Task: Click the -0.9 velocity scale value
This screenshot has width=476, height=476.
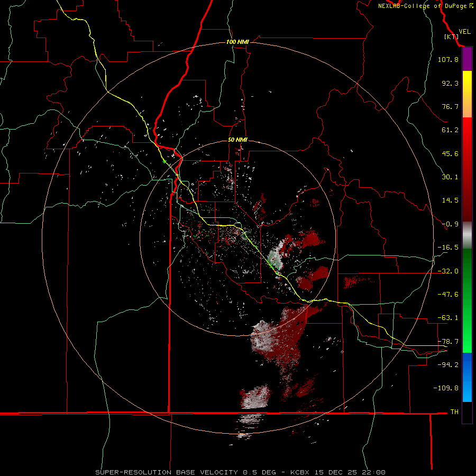Action: coord(450,224)
